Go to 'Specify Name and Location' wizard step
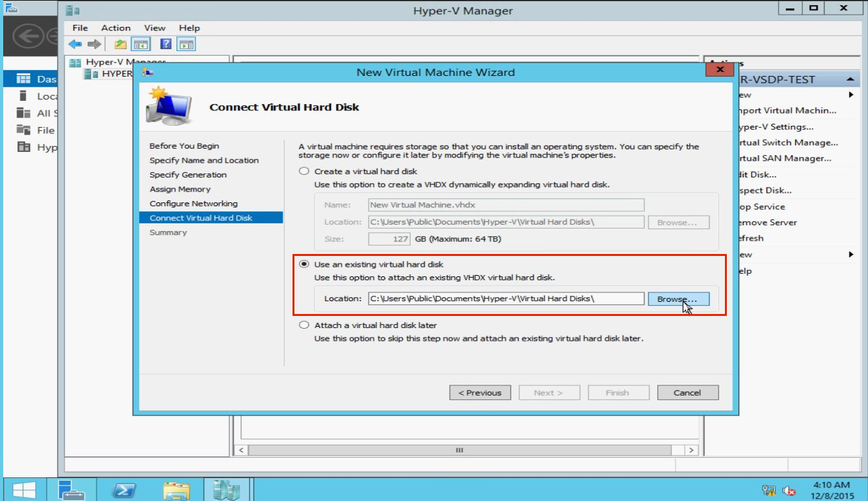 pos(204,160)
